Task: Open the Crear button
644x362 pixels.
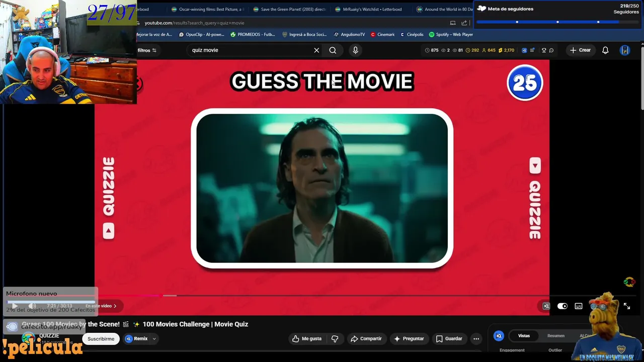Action: [580, 50]
